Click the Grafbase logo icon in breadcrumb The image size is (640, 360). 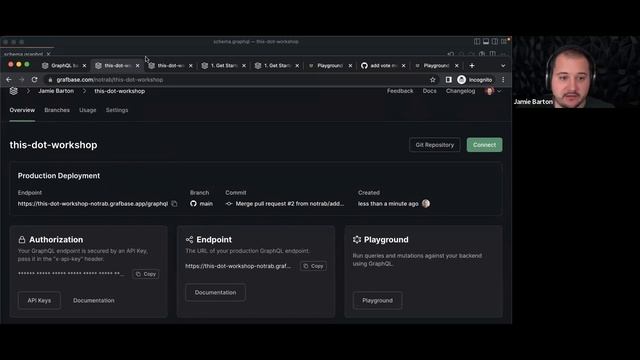[x=13, y=91]
